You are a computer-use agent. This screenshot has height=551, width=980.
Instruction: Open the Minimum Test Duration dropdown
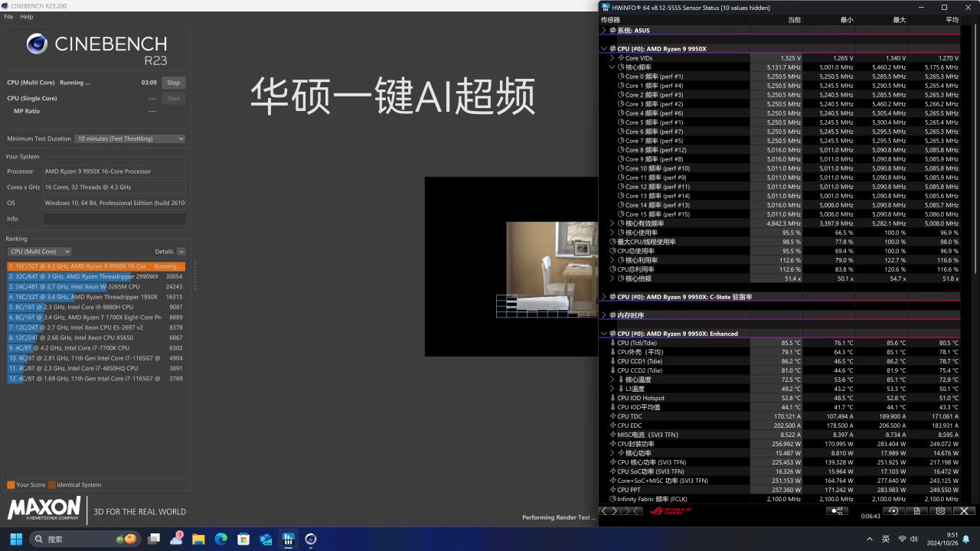click(x=130, y=139)
